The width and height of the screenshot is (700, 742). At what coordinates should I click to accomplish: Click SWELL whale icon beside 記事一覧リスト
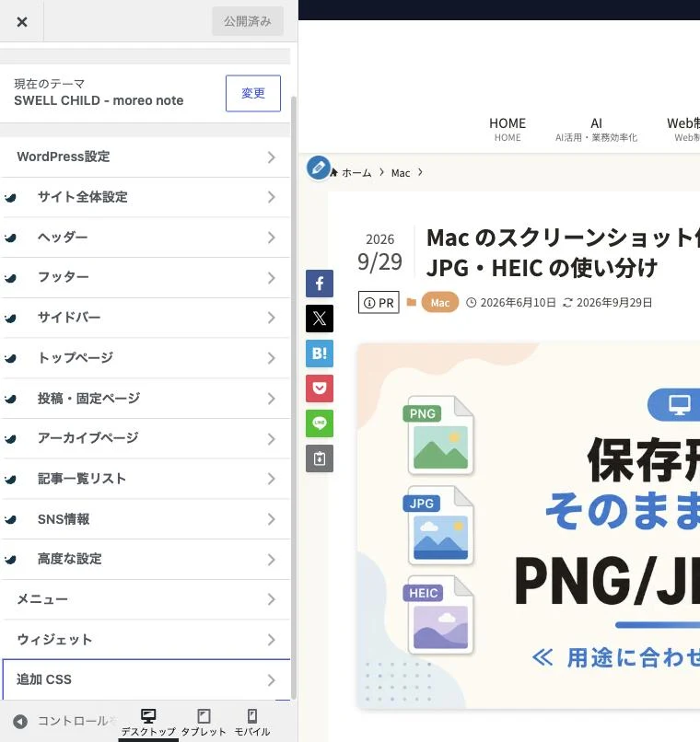[10, 479]
